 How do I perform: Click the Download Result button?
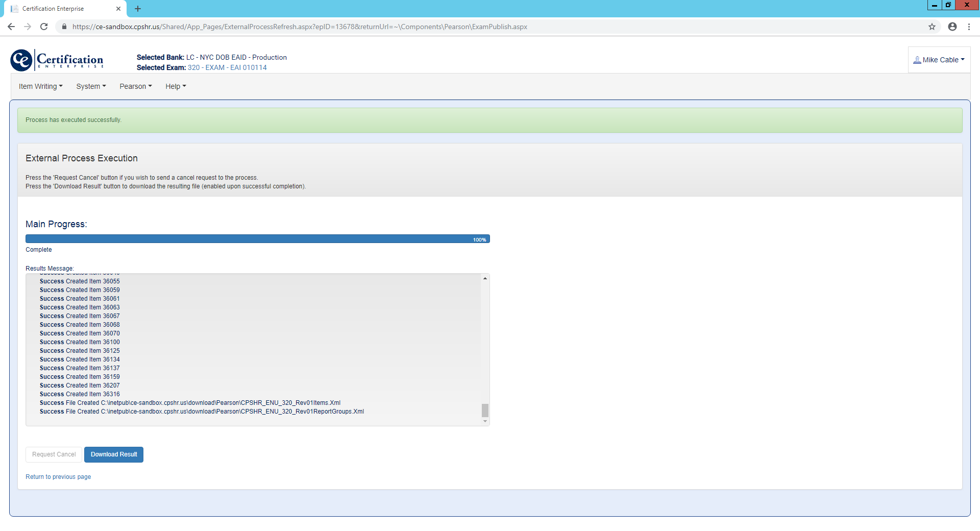114,454
